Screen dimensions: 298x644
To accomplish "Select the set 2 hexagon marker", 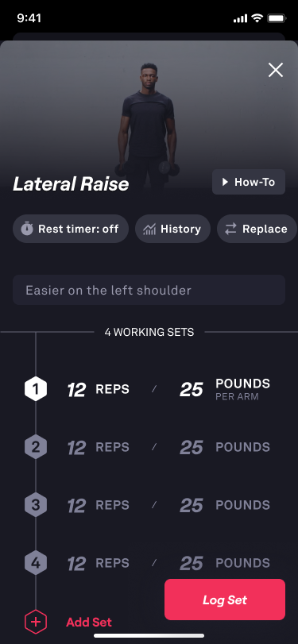I will 36,447.
